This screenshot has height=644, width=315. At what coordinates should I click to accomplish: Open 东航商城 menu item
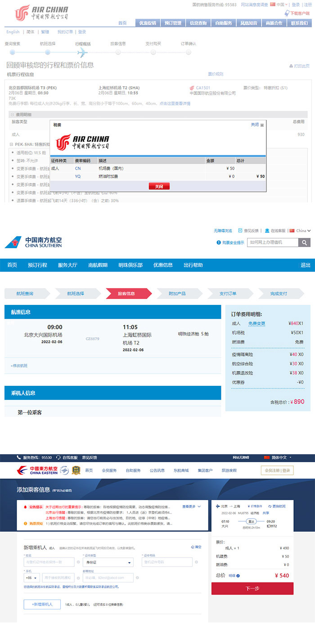pos(181,470)
